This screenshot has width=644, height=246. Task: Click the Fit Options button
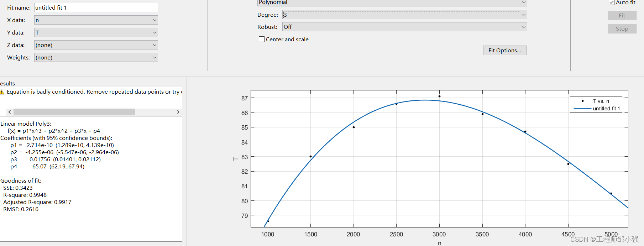[505, 50]
